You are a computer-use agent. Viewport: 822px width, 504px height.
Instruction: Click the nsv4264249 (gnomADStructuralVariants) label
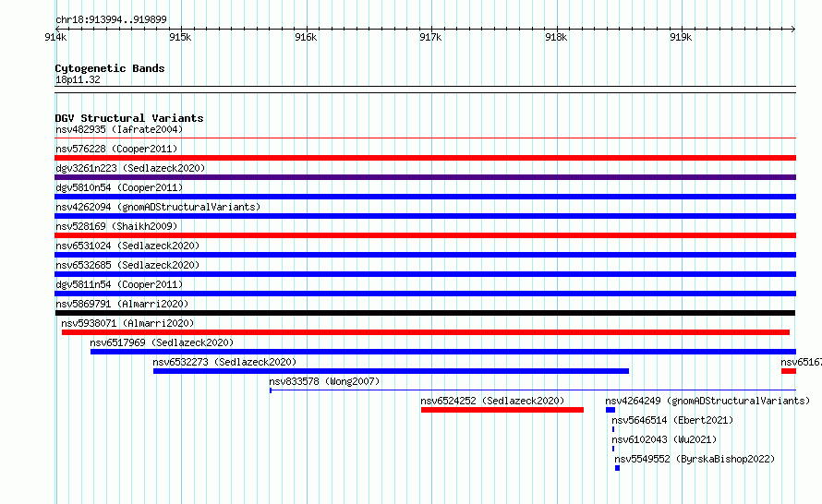click(x=707, y=401)
